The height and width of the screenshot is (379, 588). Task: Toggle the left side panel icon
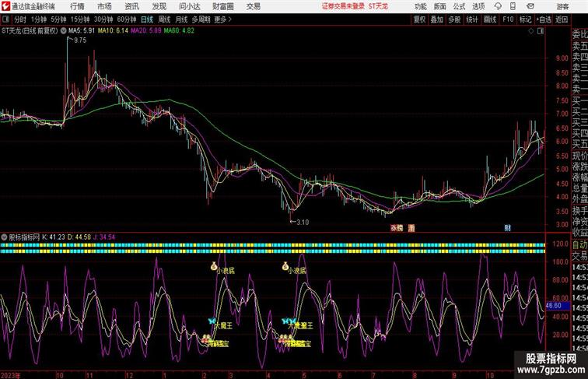point(5,19)
